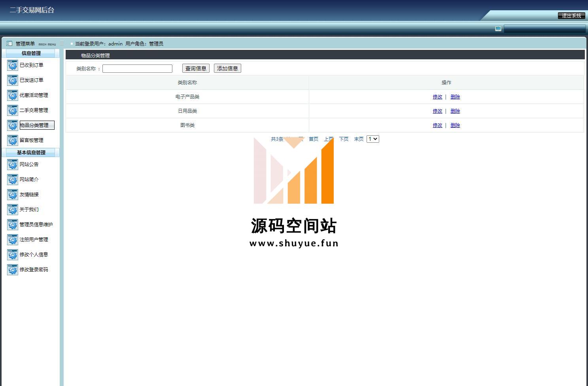This screenshot has width=588, height=386.
Task: Click the 电子产品类 category cell
Action: click(187, 96)
